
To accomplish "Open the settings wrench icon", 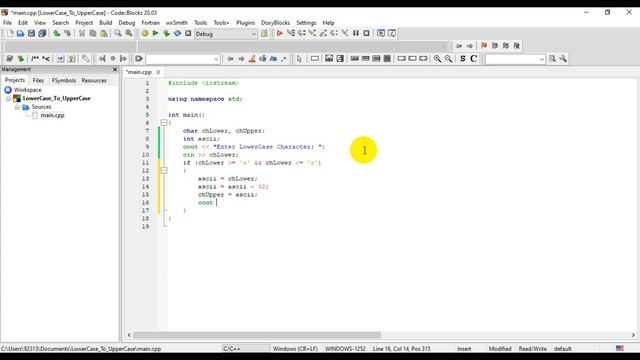I will point(563,59).
